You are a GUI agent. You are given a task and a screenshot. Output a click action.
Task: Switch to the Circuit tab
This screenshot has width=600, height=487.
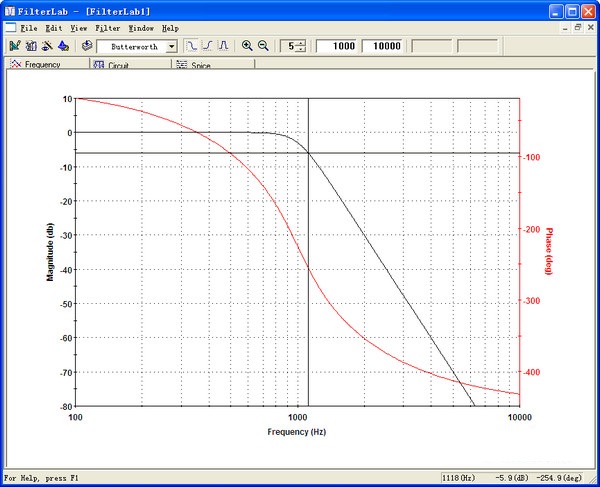(x=131, y=64)
